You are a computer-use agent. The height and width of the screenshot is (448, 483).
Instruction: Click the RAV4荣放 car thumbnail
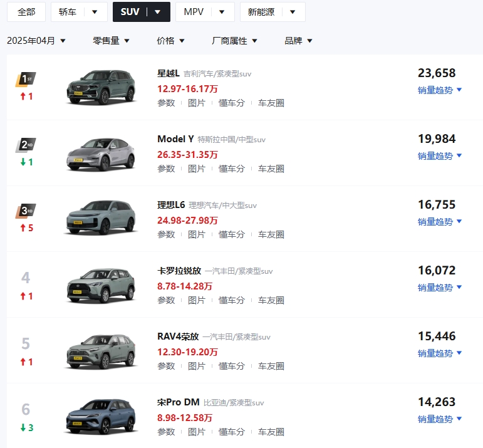click(101, 352)
